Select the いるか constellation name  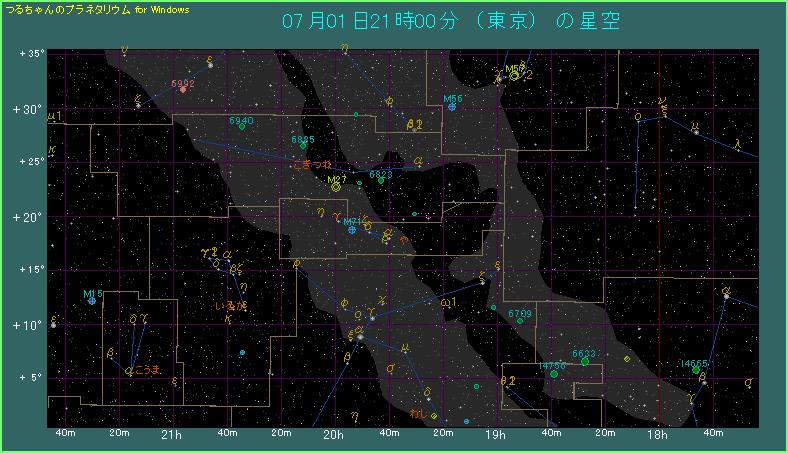(x=230, y=304)
